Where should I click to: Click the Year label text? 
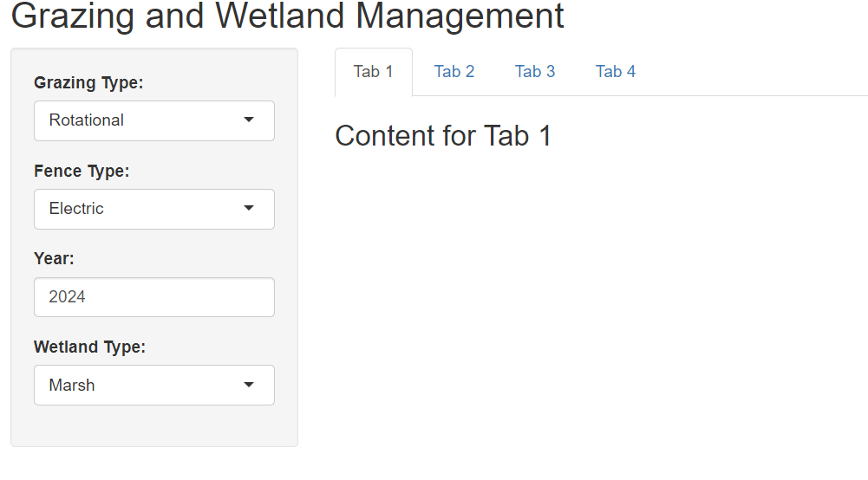[x=54, y=259]
